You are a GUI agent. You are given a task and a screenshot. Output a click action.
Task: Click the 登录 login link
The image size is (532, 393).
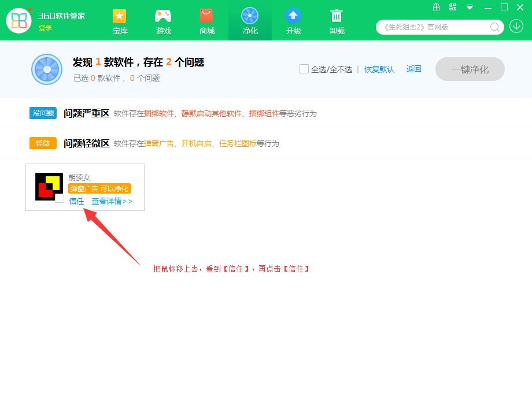click(x=45, y=28)
